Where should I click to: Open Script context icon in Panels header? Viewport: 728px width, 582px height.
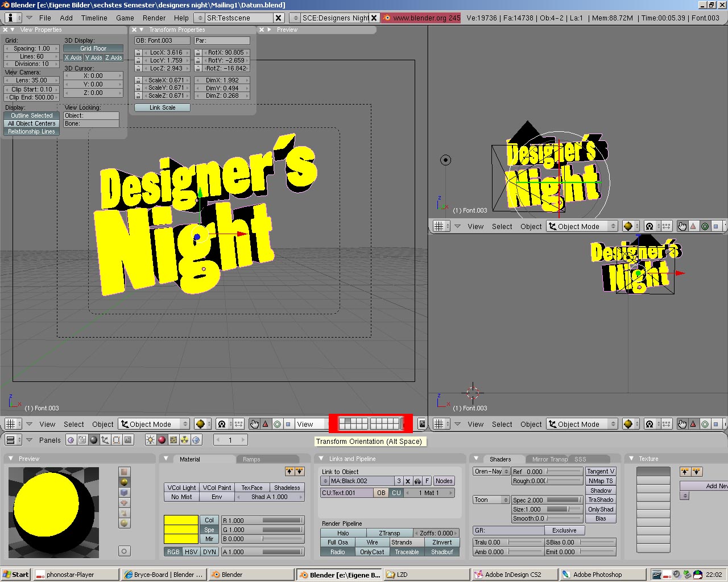pyautogui.click(x=82, y=440)
